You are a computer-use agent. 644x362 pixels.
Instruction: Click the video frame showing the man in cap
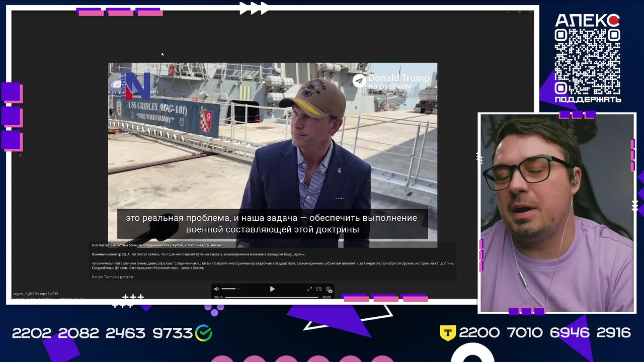coord(273,155)
